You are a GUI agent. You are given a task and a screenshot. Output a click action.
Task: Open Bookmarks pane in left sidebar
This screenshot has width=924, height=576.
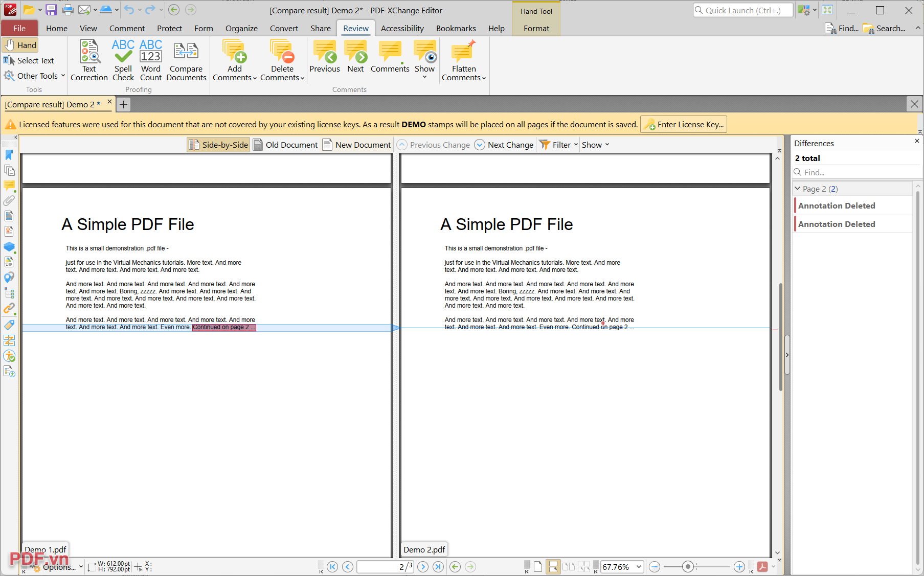click(x=9, y=155)
